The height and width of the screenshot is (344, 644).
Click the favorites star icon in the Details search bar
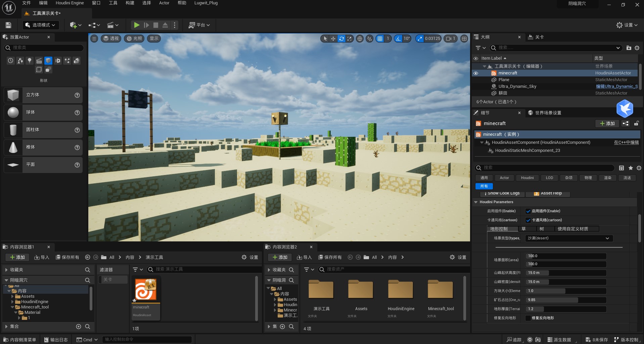[x=631, y=168]
